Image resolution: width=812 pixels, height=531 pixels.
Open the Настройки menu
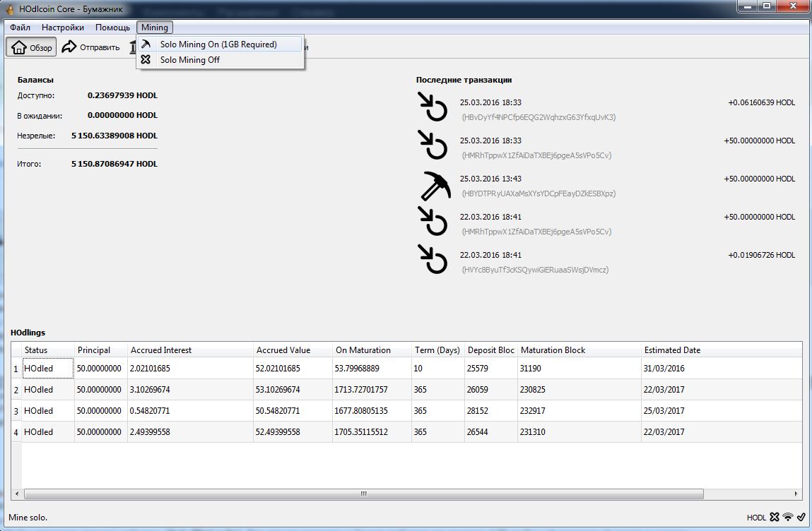click(62, 28)
